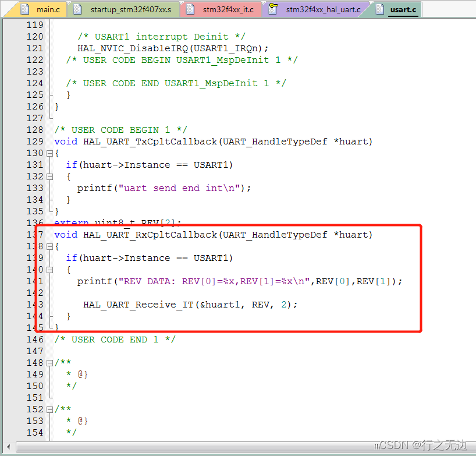Click the file icon on usart.c tab

point(380,9)
